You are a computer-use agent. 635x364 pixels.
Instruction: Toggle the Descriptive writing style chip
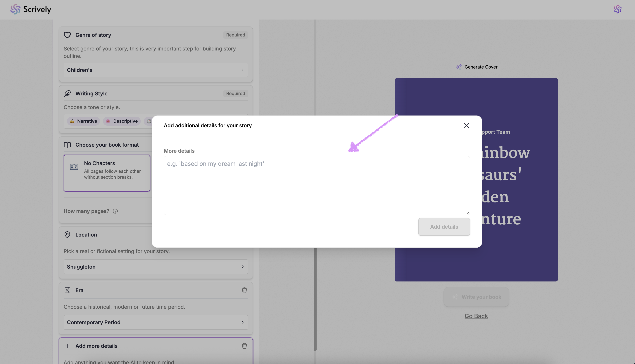click(x=122, y=121)
